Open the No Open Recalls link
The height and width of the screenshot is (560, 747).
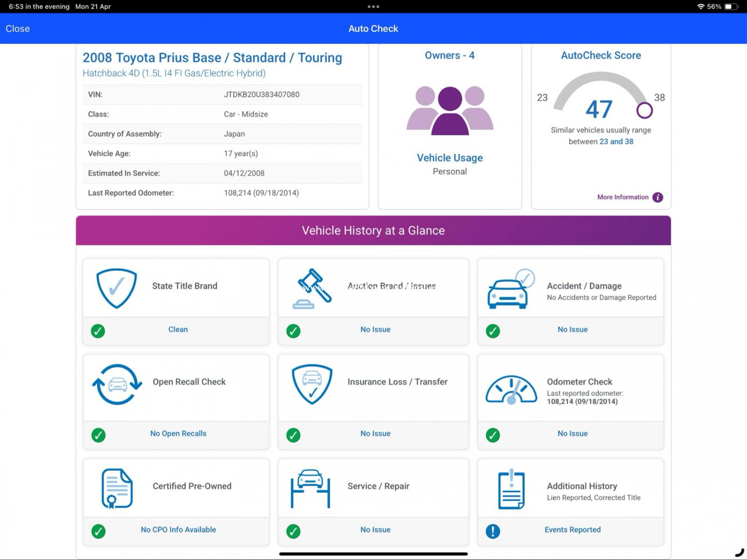point(178,434)
